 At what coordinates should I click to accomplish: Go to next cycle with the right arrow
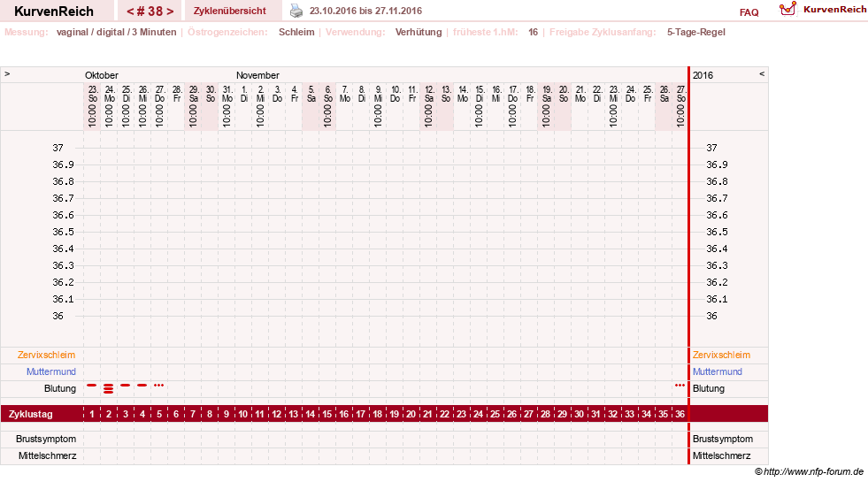(x=170, y=11)
